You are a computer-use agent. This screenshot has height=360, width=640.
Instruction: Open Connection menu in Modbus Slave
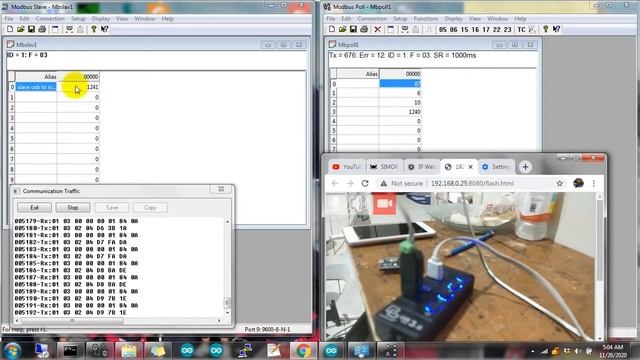[x=50, y=19]
